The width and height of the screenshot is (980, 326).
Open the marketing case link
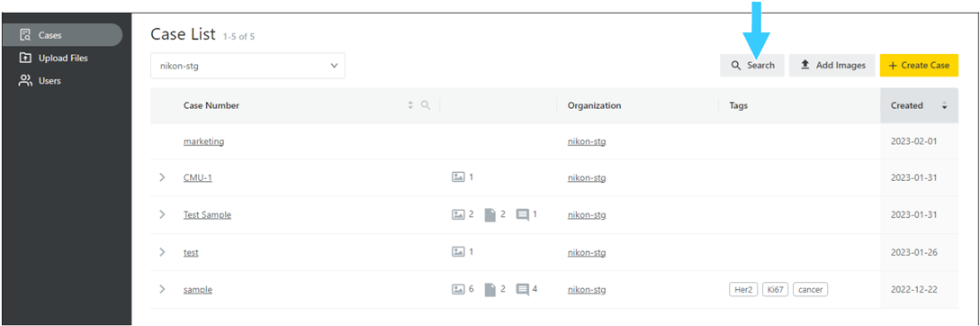(203, 141)
